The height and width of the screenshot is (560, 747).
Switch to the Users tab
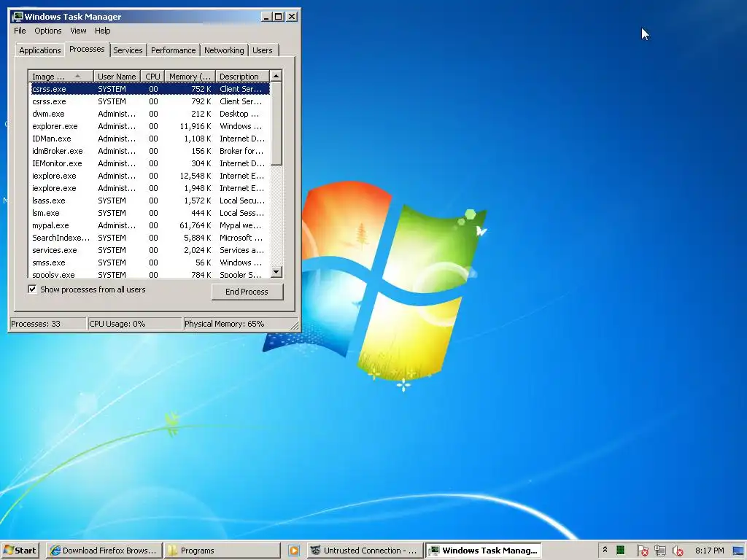click(263, 50)
